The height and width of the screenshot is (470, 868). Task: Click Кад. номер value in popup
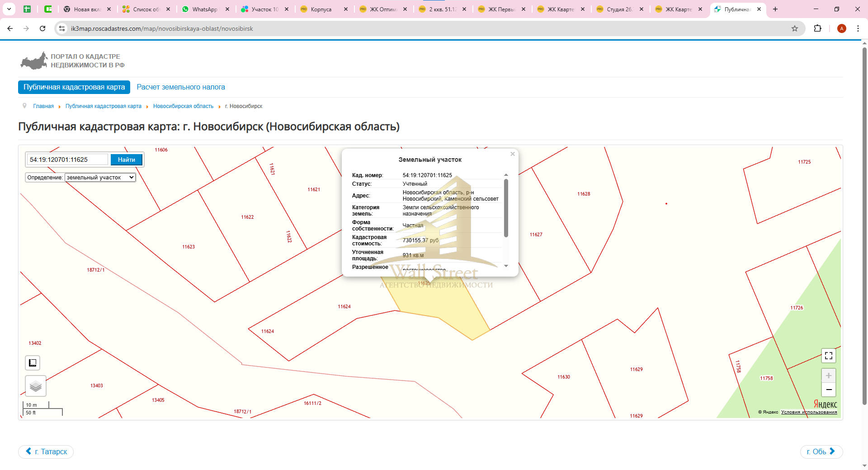click(x=427, y=175)
